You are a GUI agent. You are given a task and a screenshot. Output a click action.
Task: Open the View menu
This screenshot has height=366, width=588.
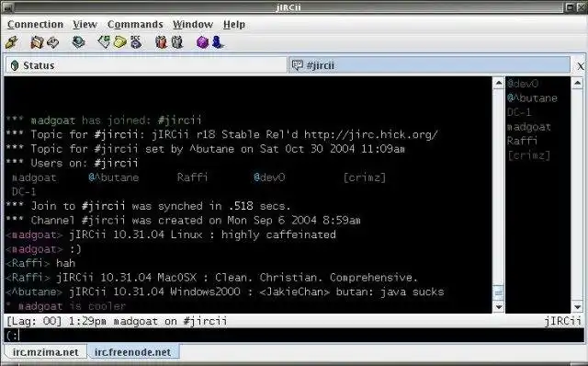click(x=85, y=25)
